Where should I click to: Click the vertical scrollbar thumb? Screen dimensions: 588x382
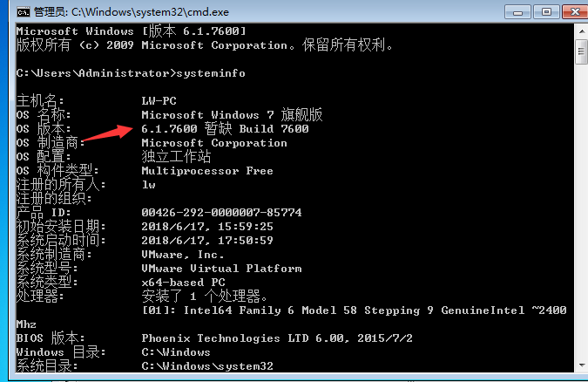(x=581, y=52)
